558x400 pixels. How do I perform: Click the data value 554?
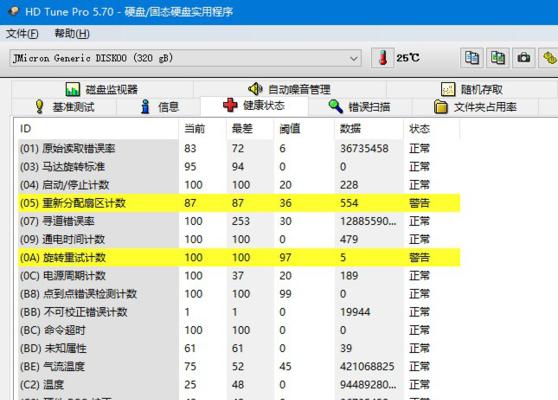(349, 203)
